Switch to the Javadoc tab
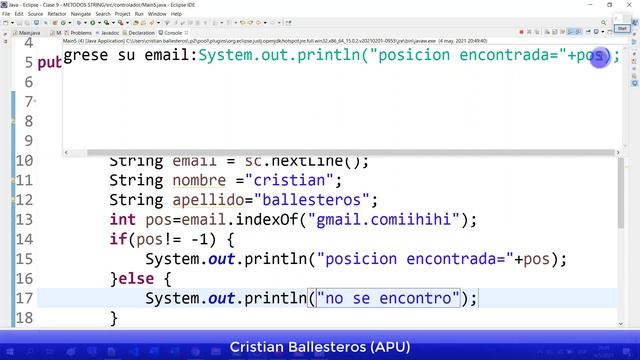Image resolution: width=640 pixels, height=360 pixels. tap(107, 33)
